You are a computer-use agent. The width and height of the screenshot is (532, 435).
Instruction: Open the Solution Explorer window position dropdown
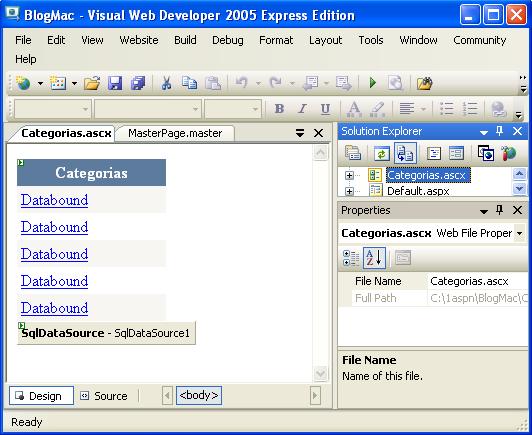(484, 132)
